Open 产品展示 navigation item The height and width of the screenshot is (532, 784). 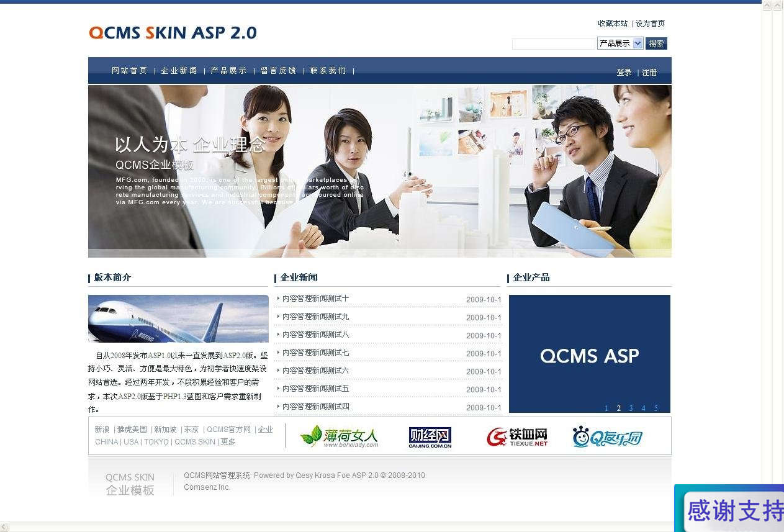coord(228,71)
